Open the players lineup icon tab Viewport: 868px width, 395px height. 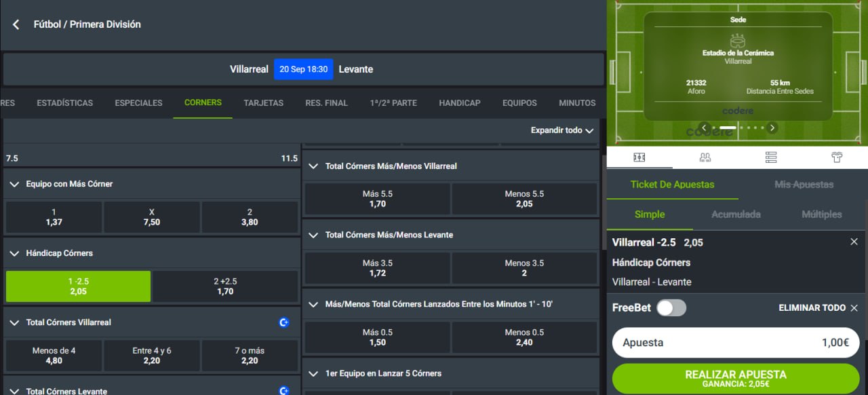[x=705, y=157]
